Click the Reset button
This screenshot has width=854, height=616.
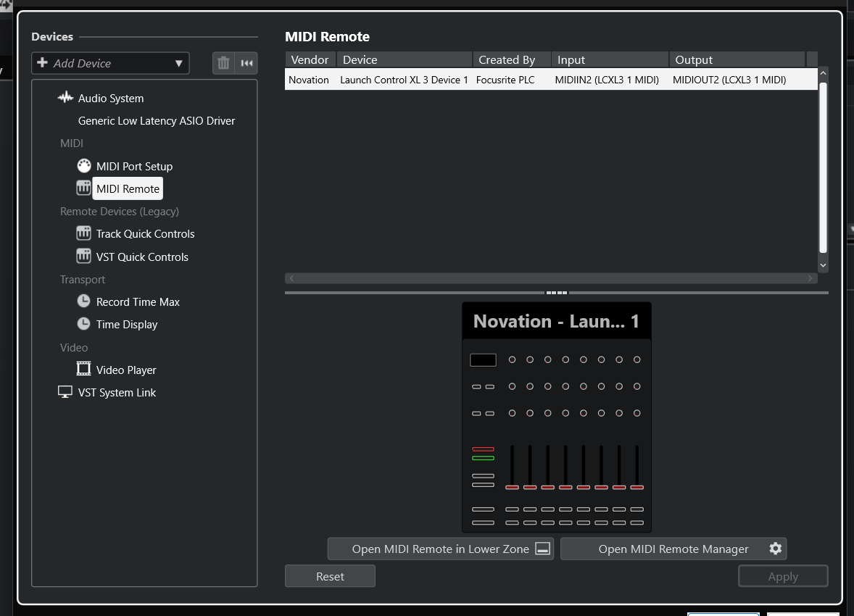(330, 576)
